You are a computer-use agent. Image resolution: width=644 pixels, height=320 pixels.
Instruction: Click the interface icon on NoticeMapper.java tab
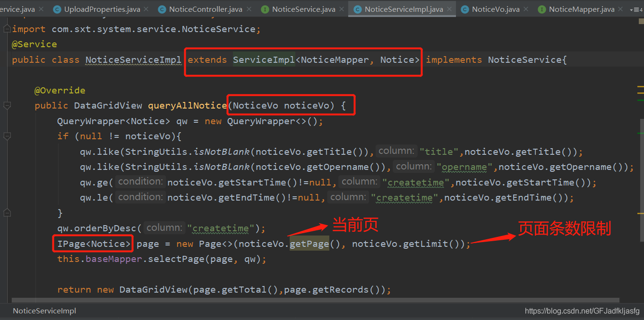[x=541, y=9]
